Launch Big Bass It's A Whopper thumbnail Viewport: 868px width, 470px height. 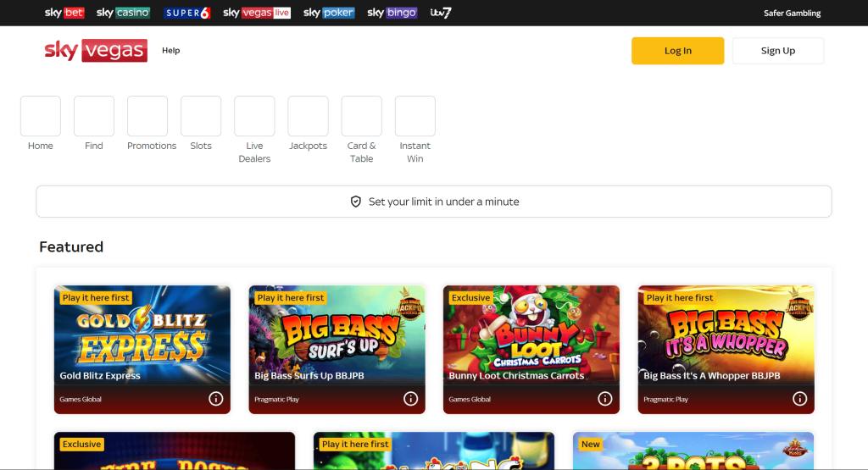click(726, 335)
